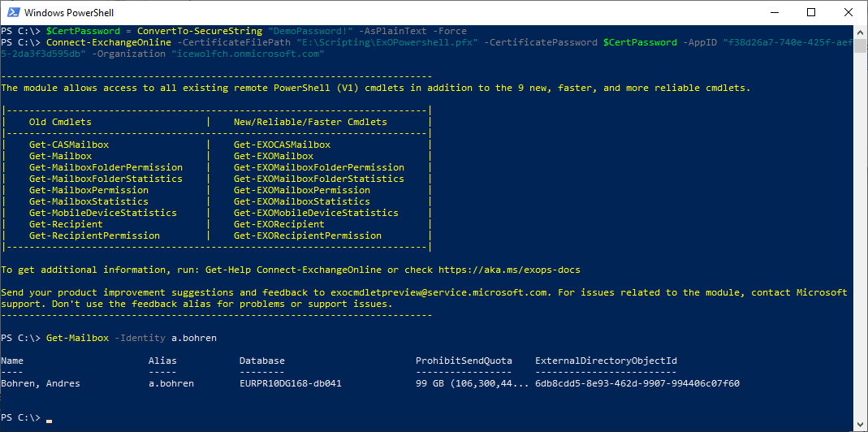Click the Name column header in output
Viewport: 868px width, 432px height.
coord(12,361)
